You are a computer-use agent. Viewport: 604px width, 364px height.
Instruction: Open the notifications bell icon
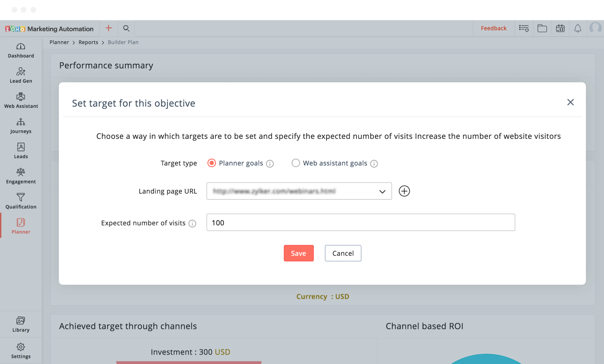tap(578, 28)
